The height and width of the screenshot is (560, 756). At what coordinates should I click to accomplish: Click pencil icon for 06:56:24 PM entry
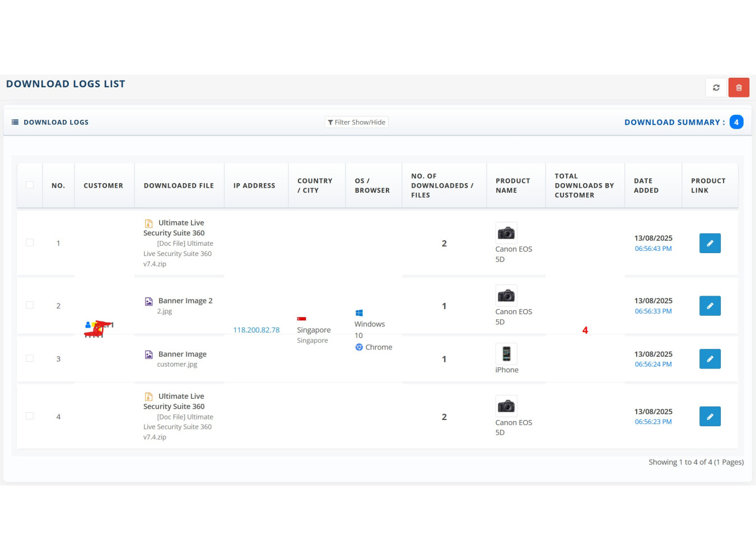tap(710, 359)
